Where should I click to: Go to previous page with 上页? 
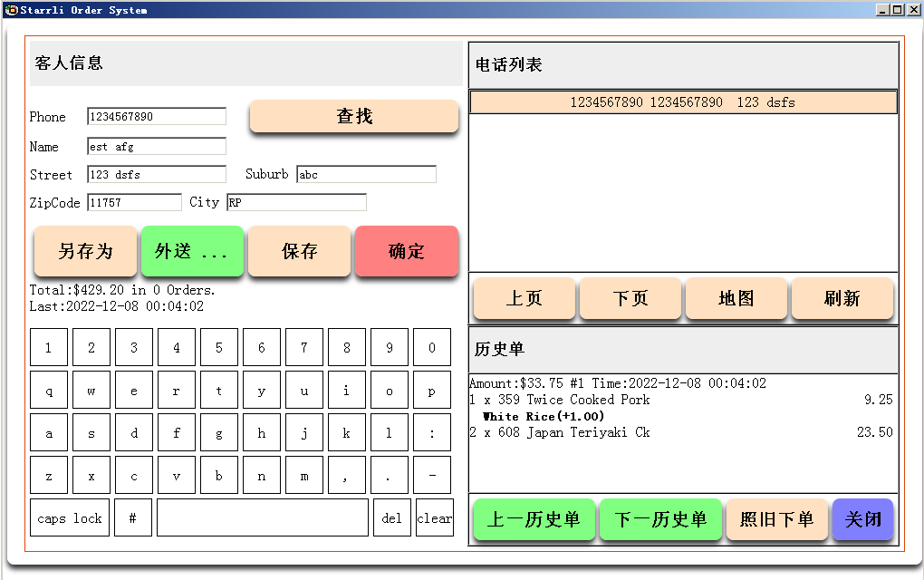point(524,298)
